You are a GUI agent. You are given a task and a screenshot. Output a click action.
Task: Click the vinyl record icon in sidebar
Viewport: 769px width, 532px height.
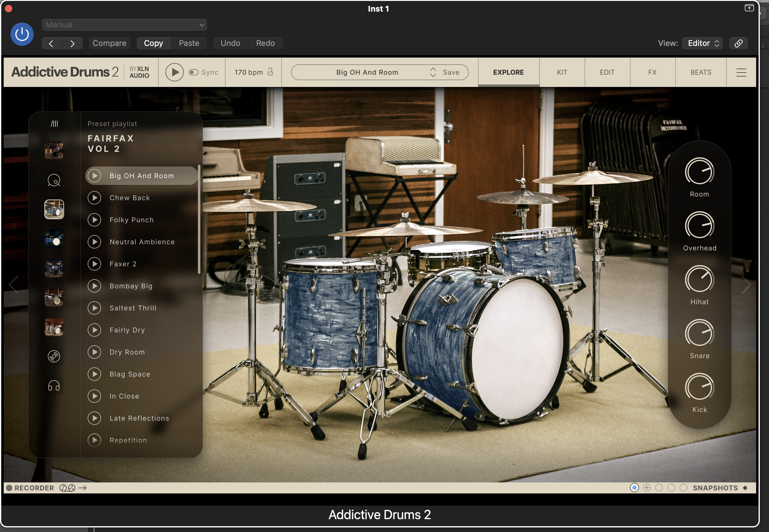pos(54,356)
